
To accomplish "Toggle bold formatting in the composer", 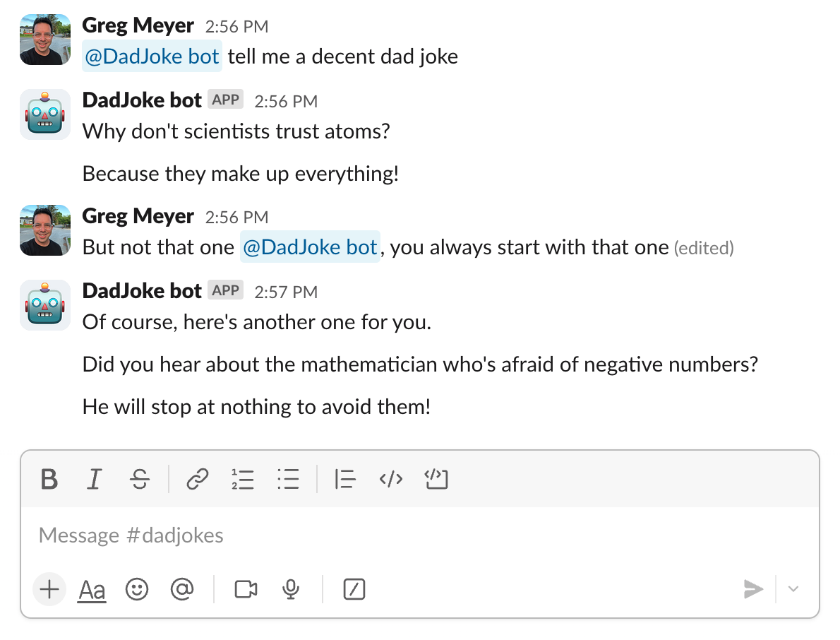I will click(x=49, y=480).
